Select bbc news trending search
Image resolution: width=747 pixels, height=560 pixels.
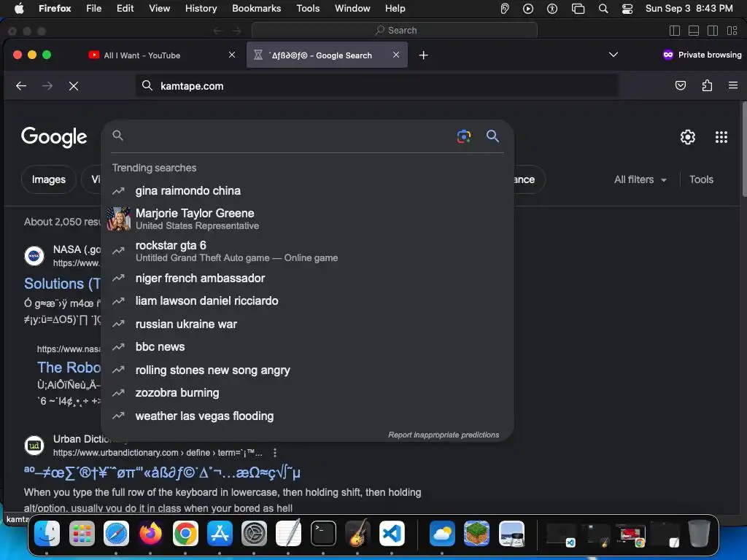[307, 347]
